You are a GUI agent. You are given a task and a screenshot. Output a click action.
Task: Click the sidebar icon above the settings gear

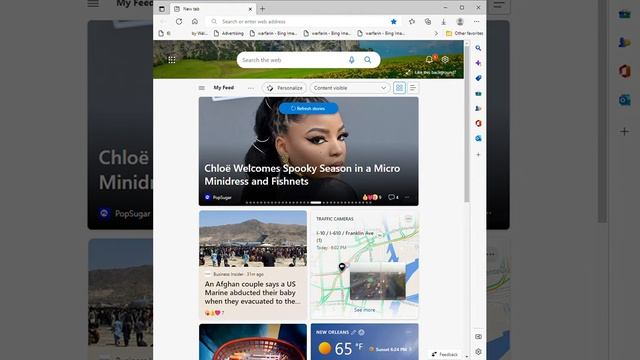pyautogui.click(x=478, y=336)
